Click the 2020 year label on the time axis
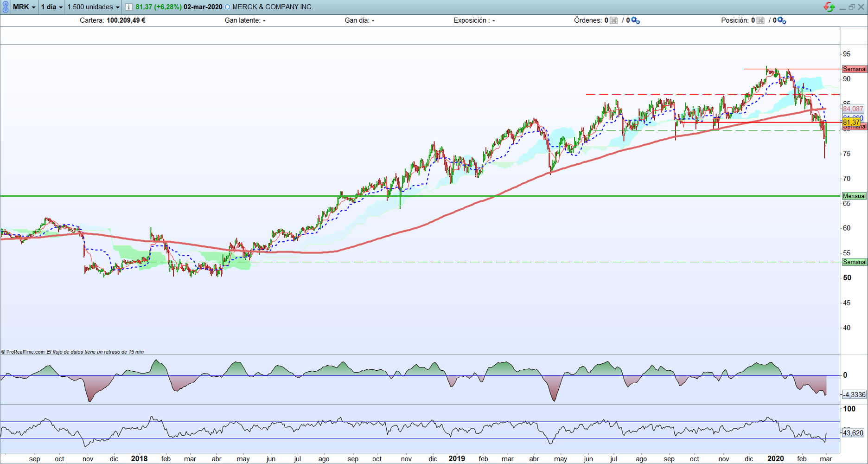 coord(776,459)
